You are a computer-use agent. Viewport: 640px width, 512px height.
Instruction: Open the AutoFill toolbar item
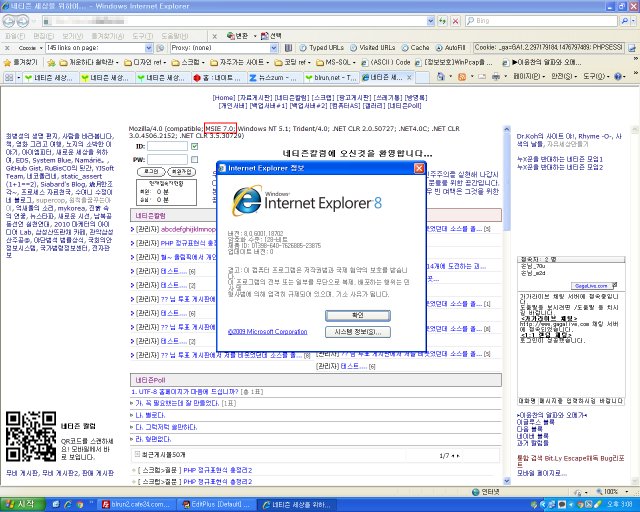450,48
